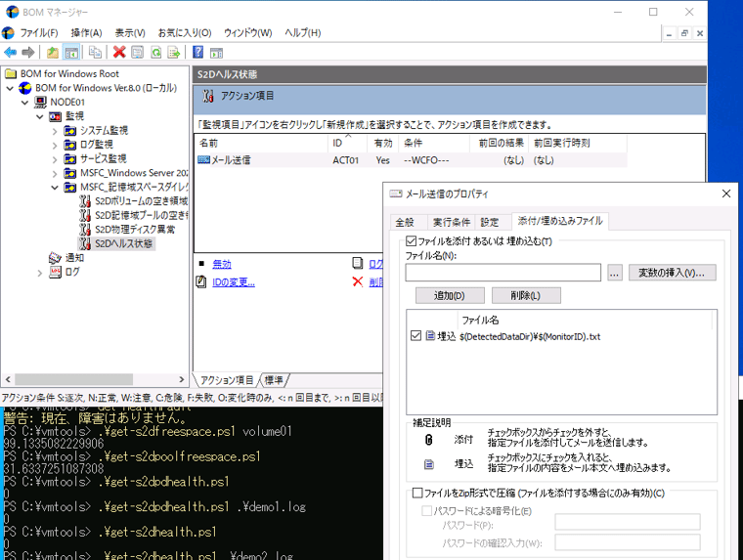Enable ファイルをZip形式で圧縮 checkbox

click(417, 494)
